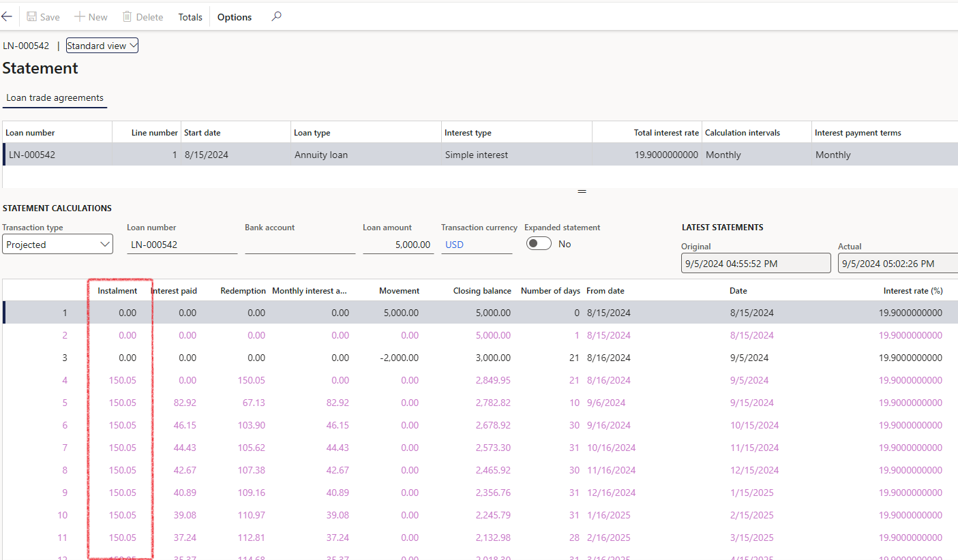Click the Delete toolbar button
This screenshot has height=560, width=958.
143,17
